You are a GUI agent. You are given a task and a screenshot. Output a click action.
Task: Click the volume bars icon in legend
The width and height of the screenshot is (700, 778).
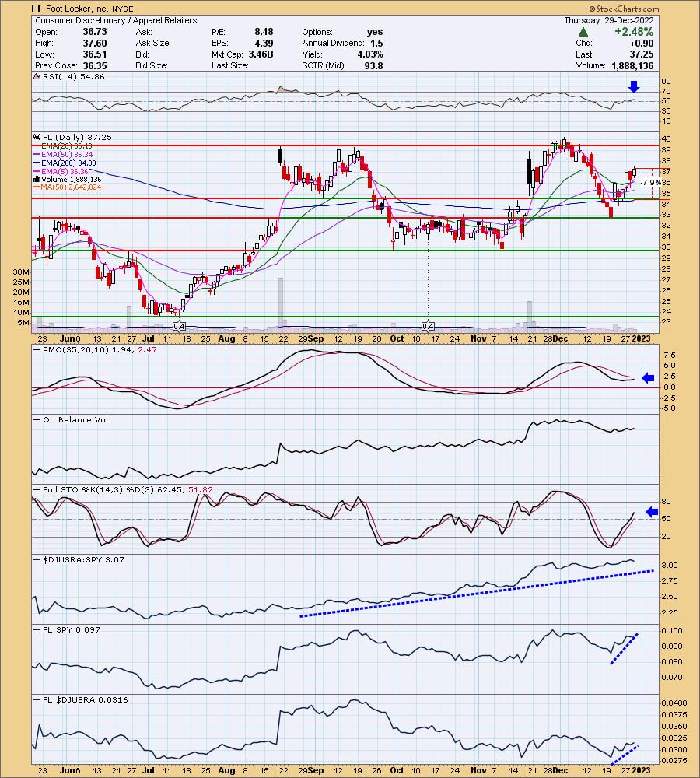[37, 179]
